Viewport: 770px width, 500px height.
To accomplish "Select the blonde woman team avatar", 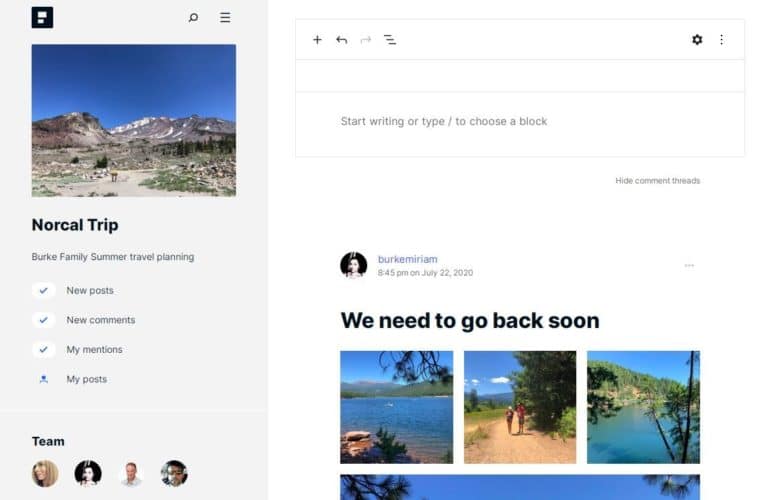I will pos(45,473).
